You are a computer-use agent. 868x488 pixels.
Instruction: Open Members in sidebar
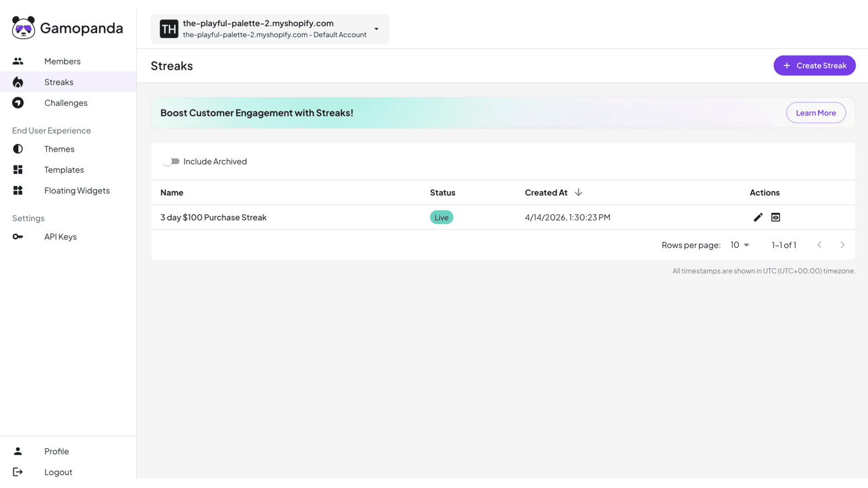[68, 61]
